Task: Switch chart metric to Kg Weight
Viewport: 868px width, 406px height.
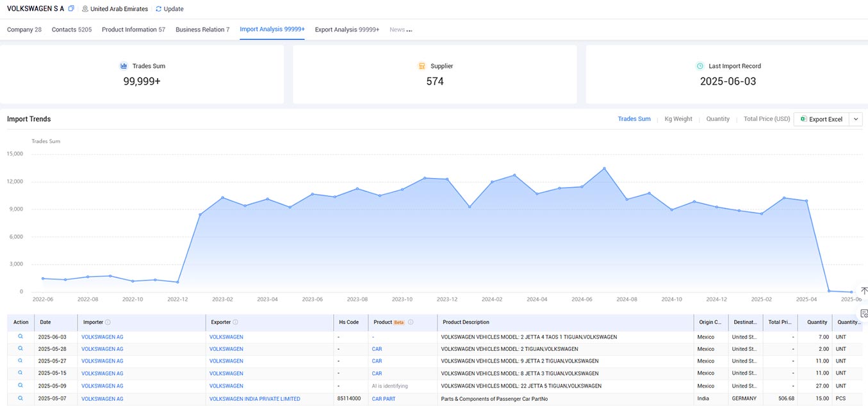Action: pyautogui.click(x=678, y=119)
